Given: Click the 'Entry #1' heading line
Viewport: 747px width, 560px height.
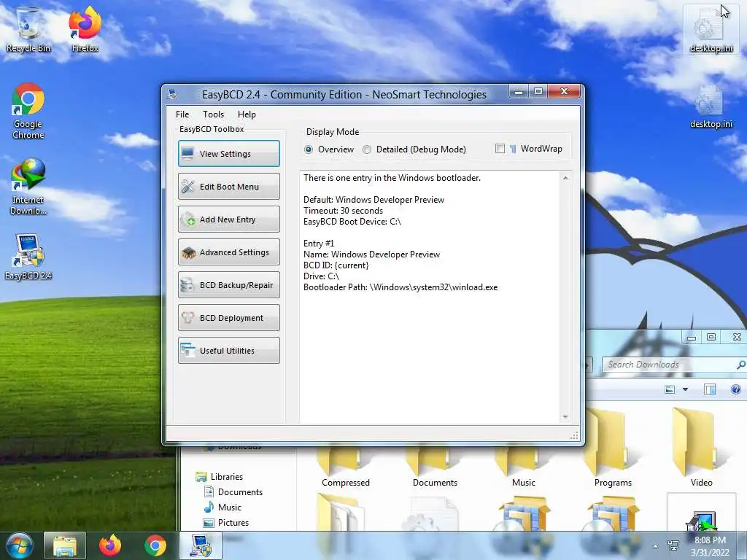Looking at the screenshot, I should pyautogui.click(x=319, y=244).
